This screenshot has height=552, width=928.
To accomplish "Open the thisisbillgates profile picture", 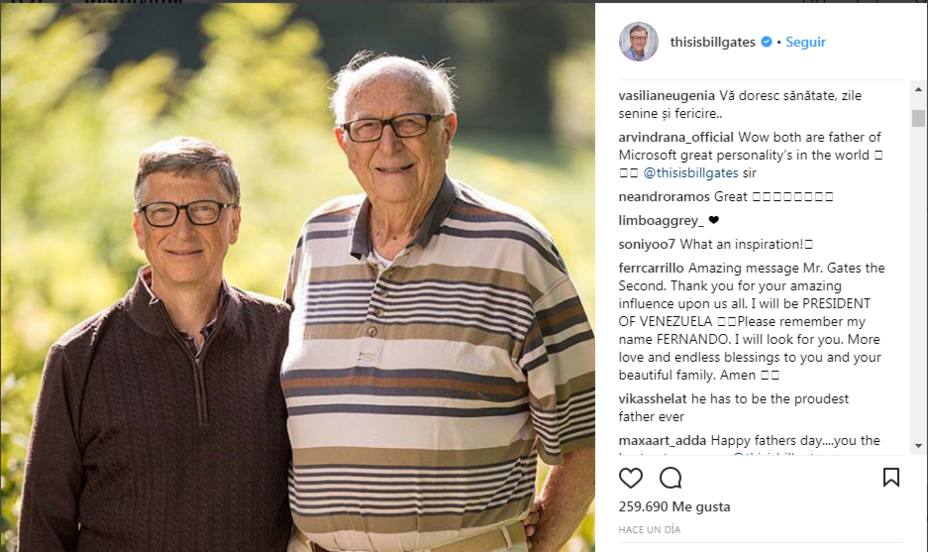I will pyautogui.click(x=639, y=41).
